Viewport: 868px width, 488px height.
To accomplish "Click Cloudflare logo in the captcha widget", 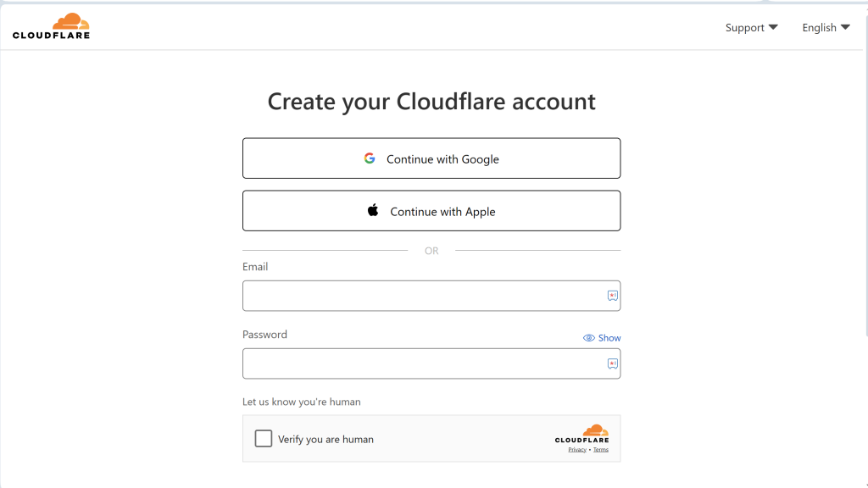I will pyautogui.click(x=581, y=434).
